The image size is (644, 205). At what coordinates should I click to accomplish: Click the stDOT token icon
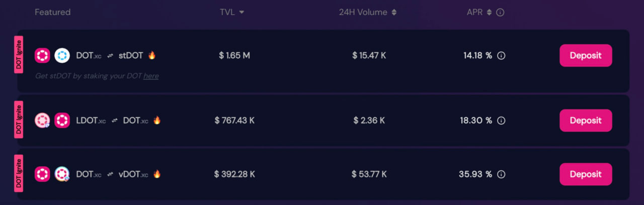point(62,55)
